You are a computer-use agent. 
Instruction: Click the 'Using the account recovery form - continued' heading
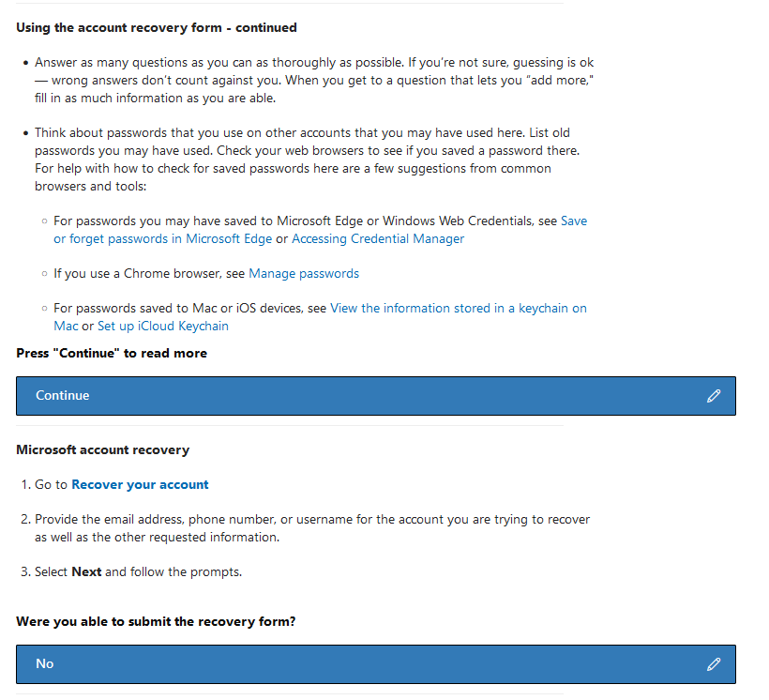pyautogui.click(x=157, y=28)
